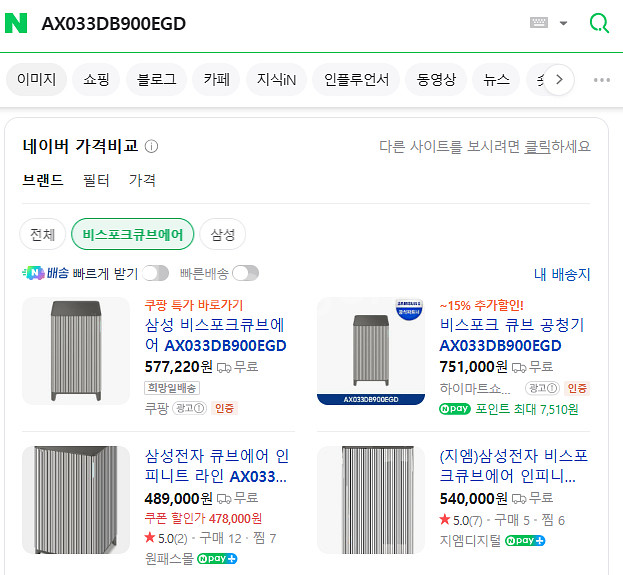Screen dimensions: 623x575
Task: Select the 필터 tab
Action: pyautogui.click(x=96, y=180)
